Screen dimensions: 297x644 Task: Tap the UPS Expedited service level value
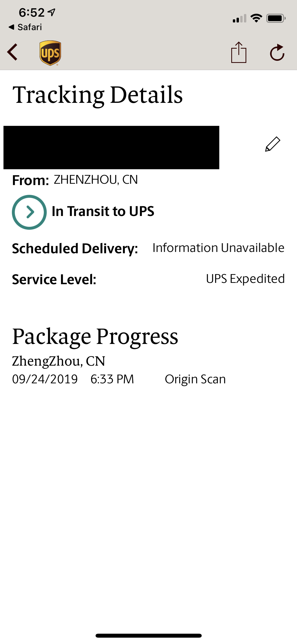[x=245, y=279]
